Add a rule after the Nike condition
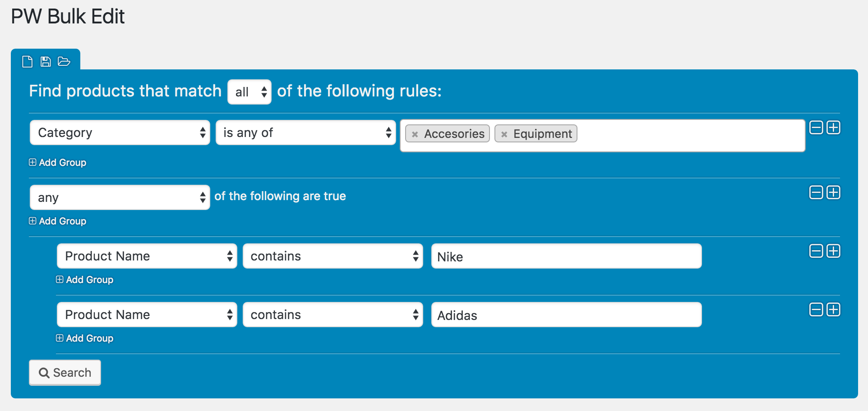 coord(834,251)
